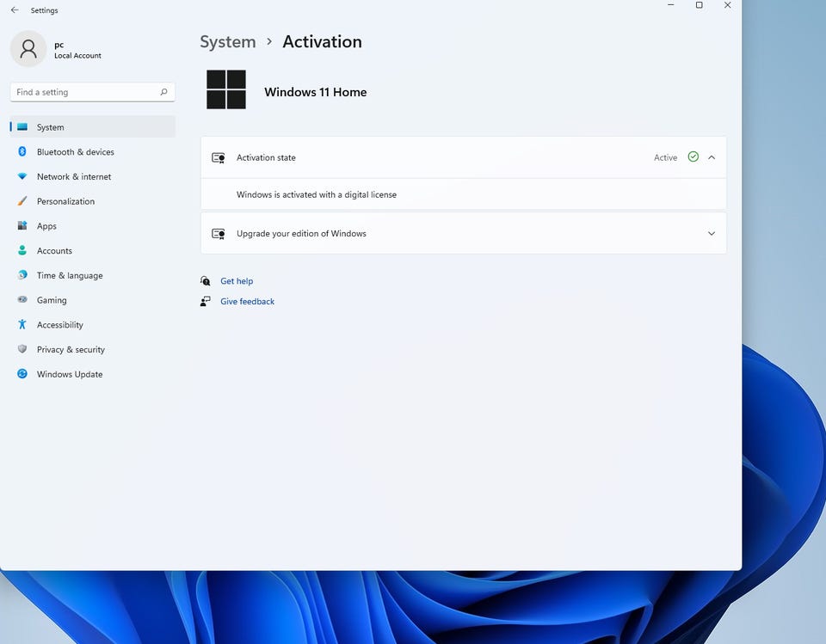The height and width of the screenshot is (644, 826).
Task: Click the Accessibility figure icon
Action: coord(22,324)
